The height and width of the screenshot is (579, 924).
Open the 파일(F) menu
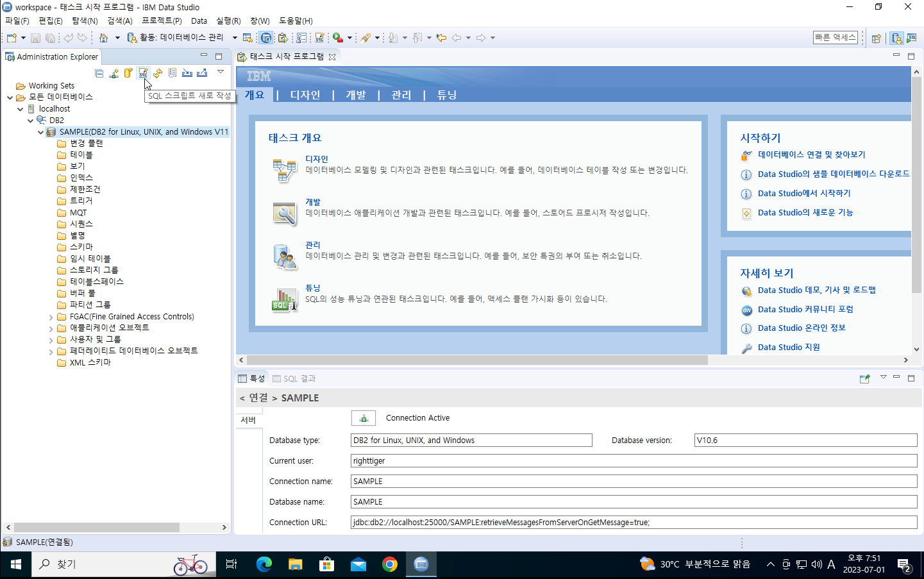click(x=17, y=21)
